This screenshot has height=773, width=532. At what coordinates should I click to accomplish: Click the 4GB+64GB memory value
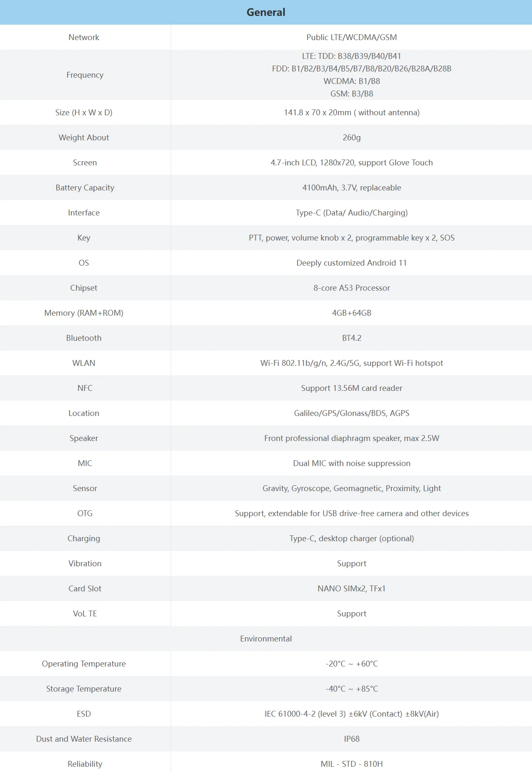click(x=351, y=313)
